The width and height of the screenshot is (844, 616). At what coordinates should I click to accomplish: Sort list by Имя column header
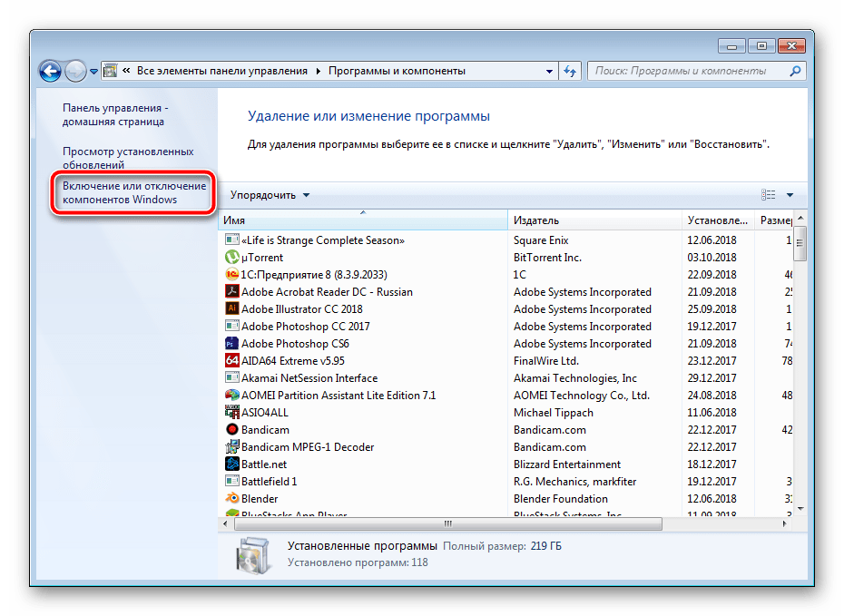pos(363,220)
